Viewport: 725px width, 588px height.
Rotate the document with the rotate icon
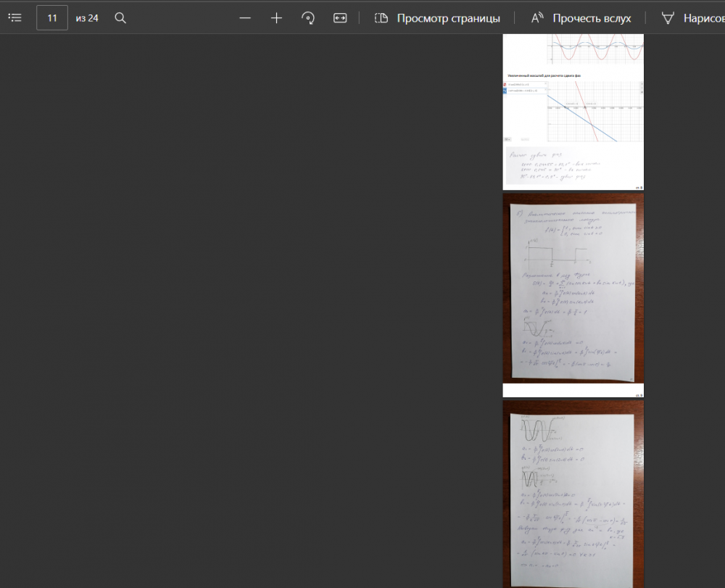click(308, 18)
